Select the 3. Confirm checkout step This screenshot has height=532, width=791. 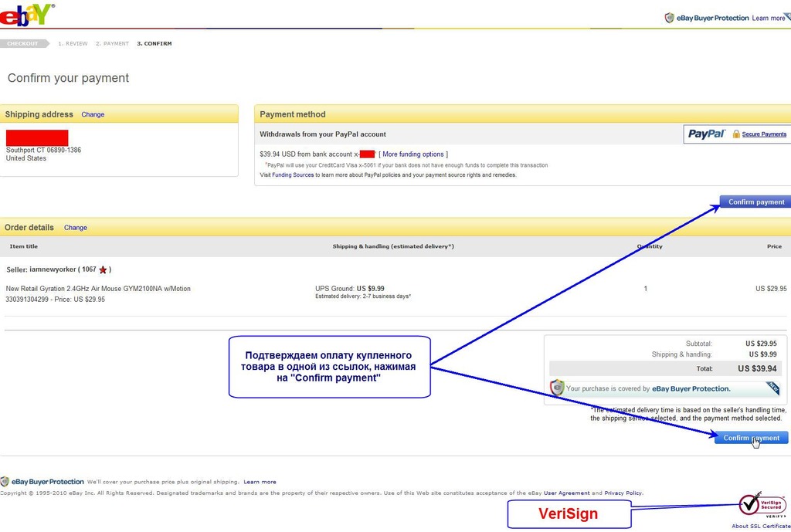(x=154, y=44)
